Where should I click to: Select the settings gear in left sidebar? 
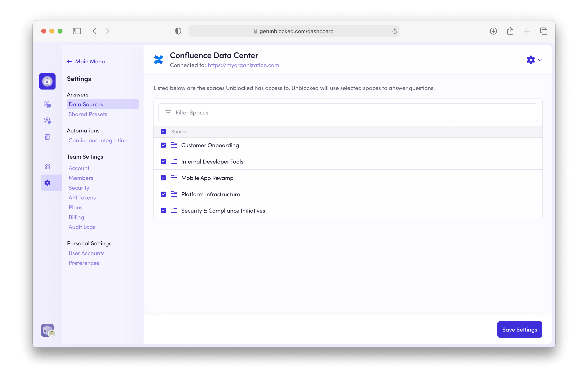47,183
